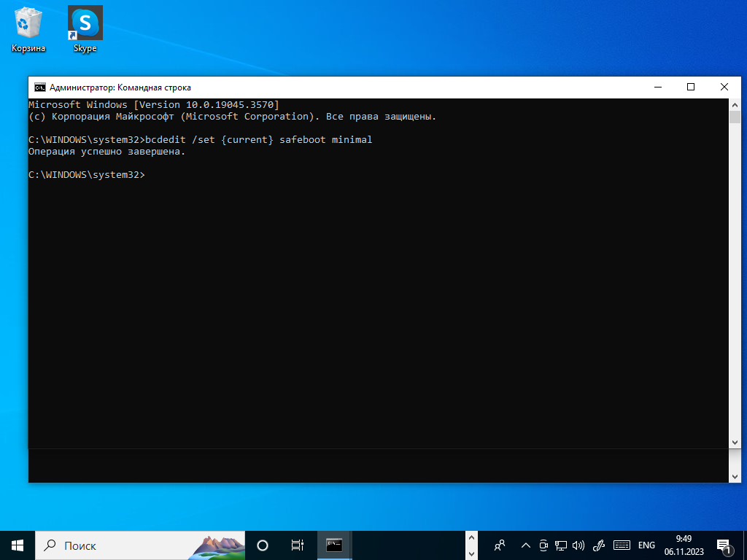Open the volume speaker tray icon
Image resolution: width=747 pixels, height=560 pixels.
click(578, 545)
